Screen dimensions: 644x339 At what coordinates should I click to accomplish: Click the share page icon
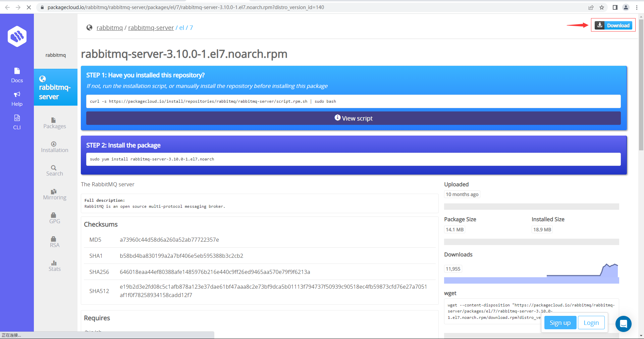[x=591, y=7]
